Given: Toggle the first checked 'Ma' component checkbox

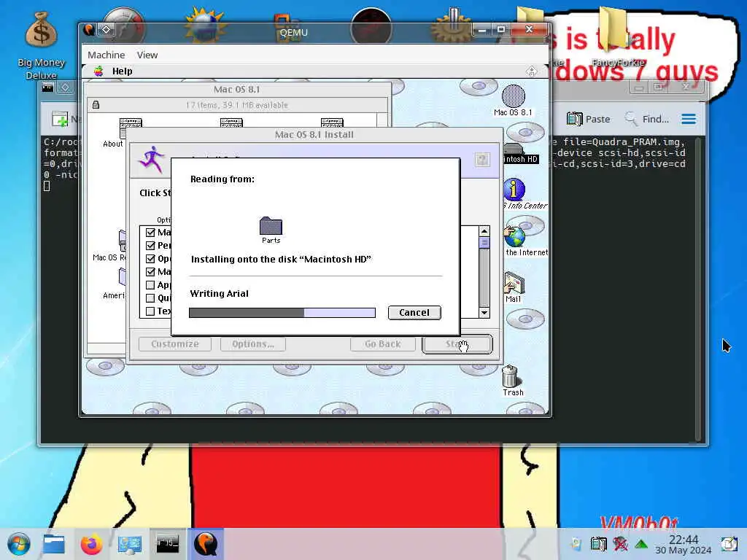Looking at the screenshot, I should (150, 233).
